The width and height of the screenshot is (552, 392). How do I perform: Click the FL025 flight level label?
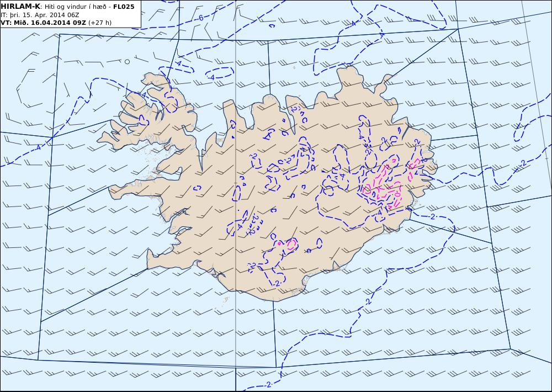tap(124, 7)
